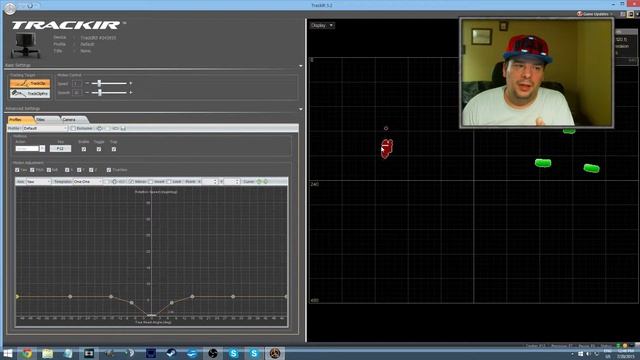
Task: Collapse the Basic Settings section
Action: tap(301, 66)
